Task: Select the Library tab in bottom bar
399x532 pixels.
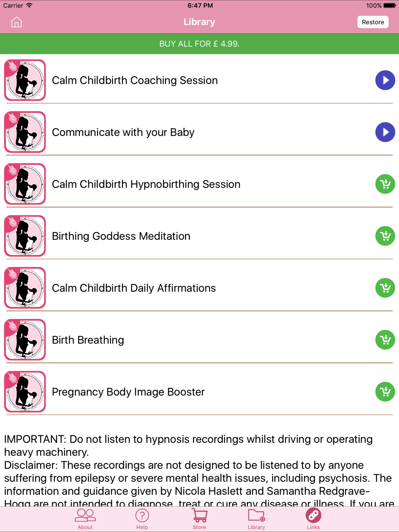Action: tap(256, 519)
